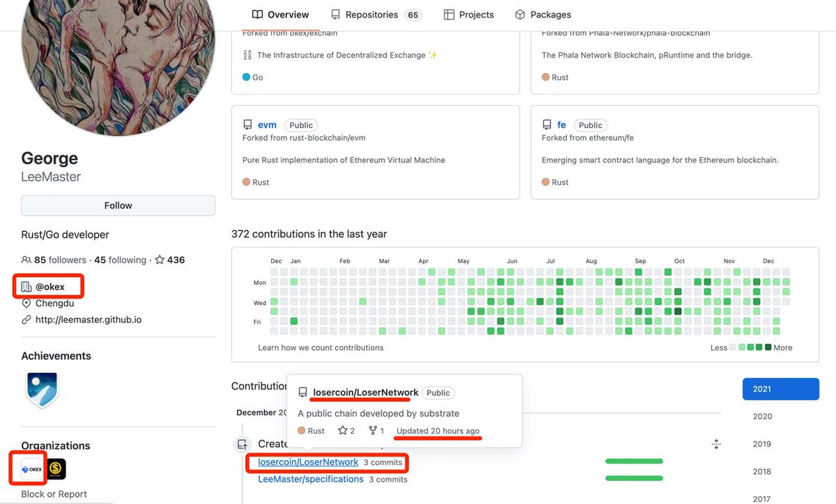Screen dimensions: 836x504
Task: Open the OKEX organization avatar
Action: point(31,469)
